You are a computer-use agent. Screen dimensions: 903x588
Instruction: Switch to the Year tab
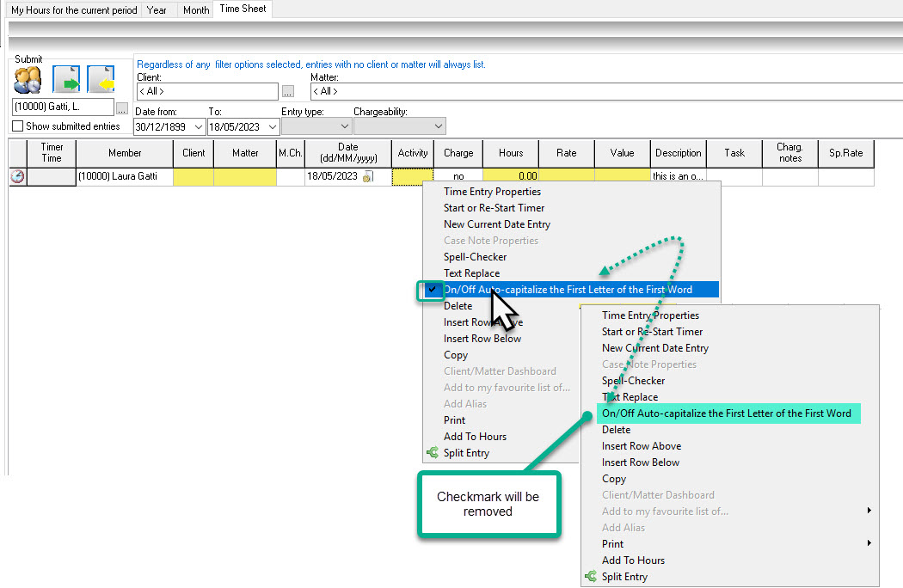(x=157, y=10)
